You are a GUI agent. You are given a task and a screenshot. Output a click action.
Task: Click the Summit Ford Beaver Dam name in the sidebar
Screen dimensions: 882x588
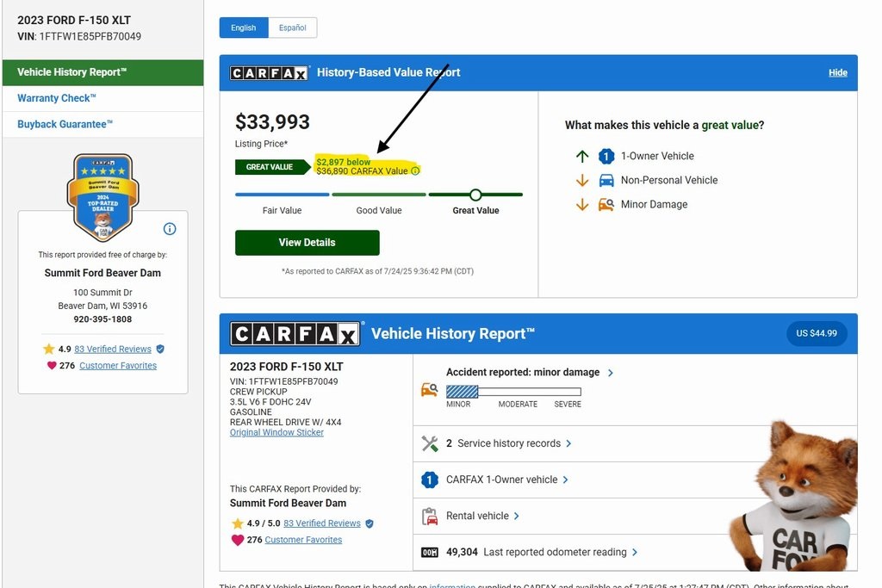point(103,273)
